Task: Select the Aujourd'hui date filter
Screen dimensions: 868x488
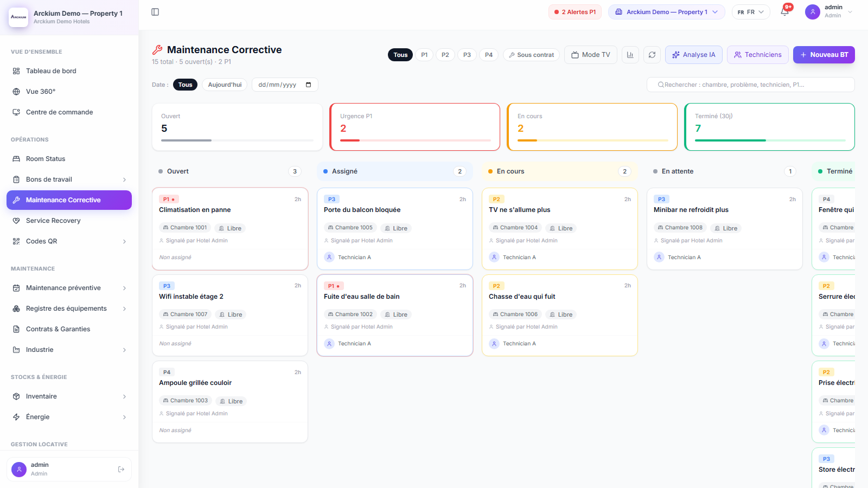Action: 225,85
